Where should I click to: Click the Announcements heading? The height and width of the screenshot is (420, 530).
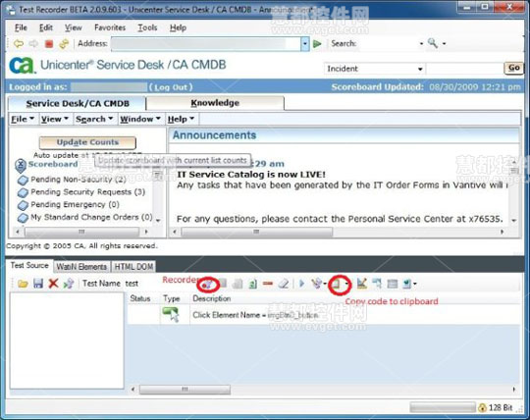pyautogui.click(x=214, y=135)
